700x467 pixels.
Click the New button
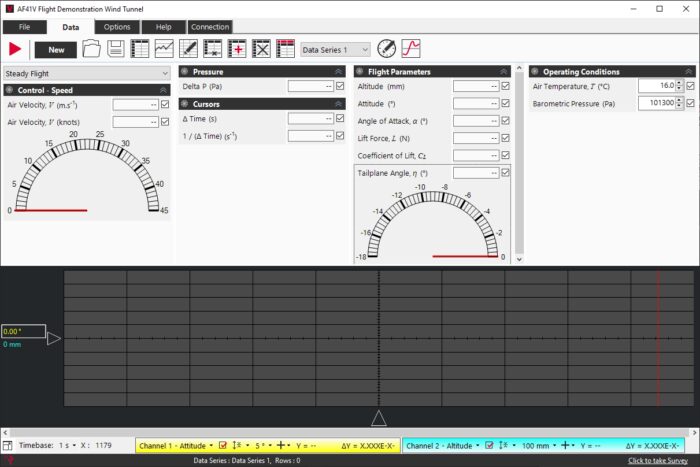tap(55, 49)
